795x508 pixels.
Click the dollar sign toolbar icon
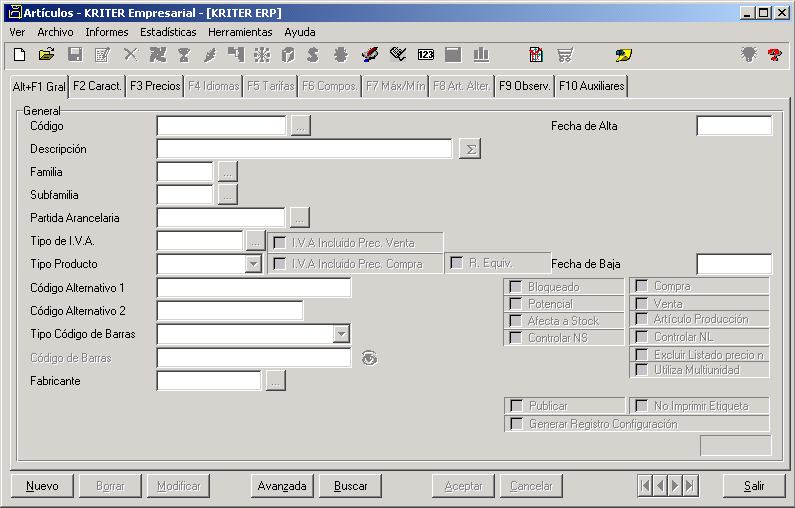click(313, 54)
